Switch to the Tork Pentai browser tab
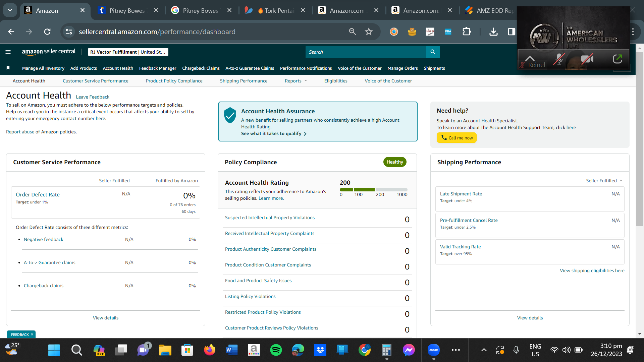 (x=275, y=10)
